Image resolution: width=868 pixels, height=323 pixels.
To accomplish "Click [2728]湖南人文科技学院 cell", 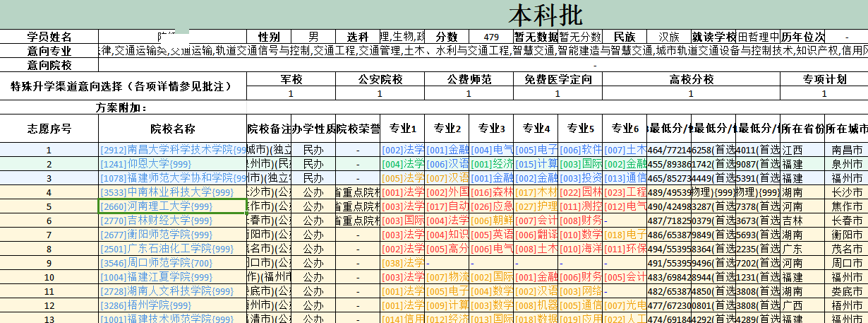I will (x=173, y=291).
